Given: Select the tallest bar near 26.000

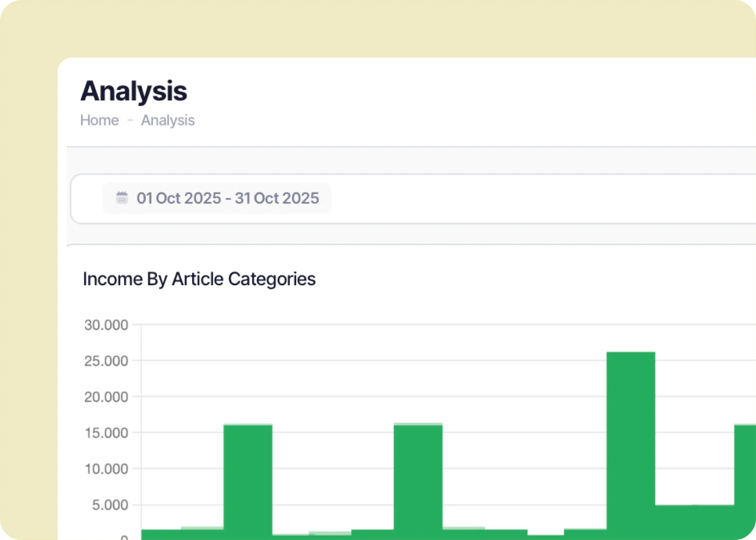Looking at the screenshot, I should point(631,445).
